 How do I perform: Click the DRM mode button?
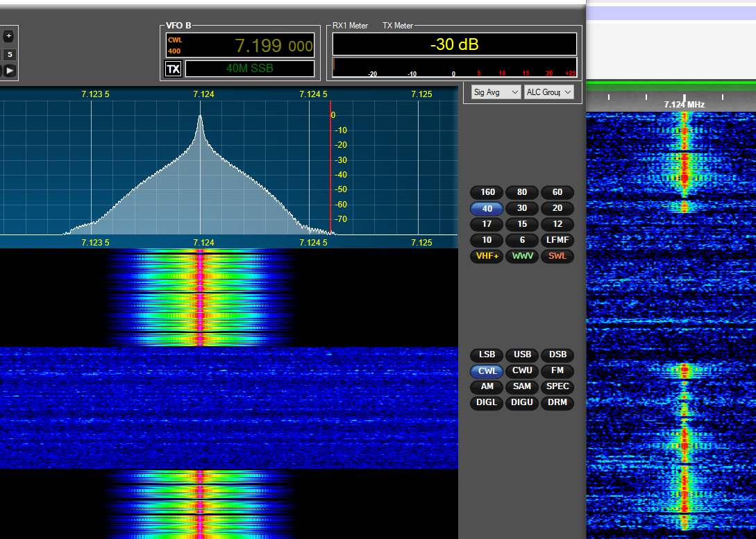point(557,402)
